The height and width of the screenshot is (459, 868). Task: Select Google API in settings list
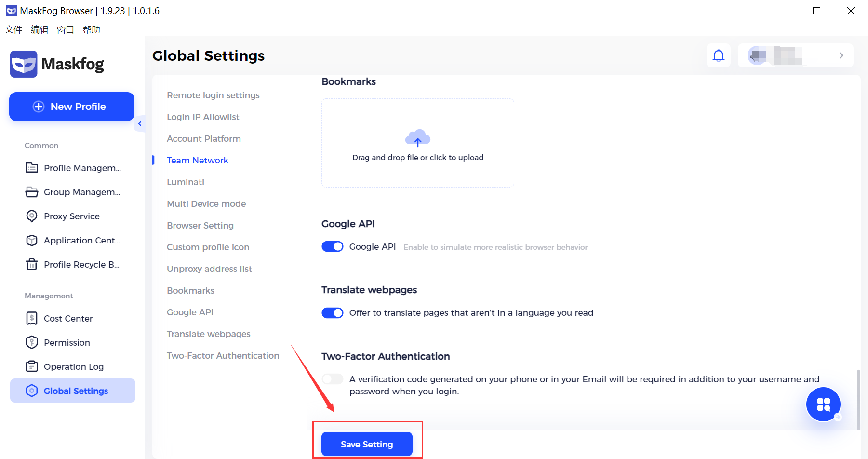point(190,312)
